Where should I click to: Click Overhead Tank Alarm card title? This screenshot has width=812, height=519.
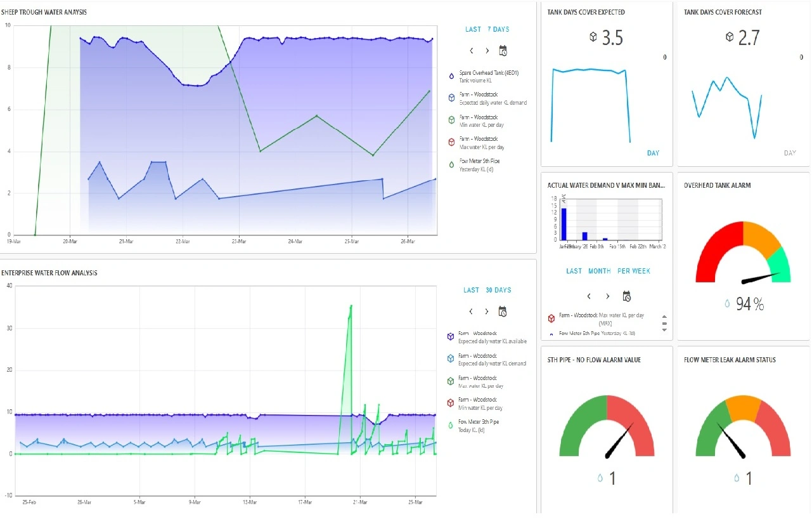(717, 185)
